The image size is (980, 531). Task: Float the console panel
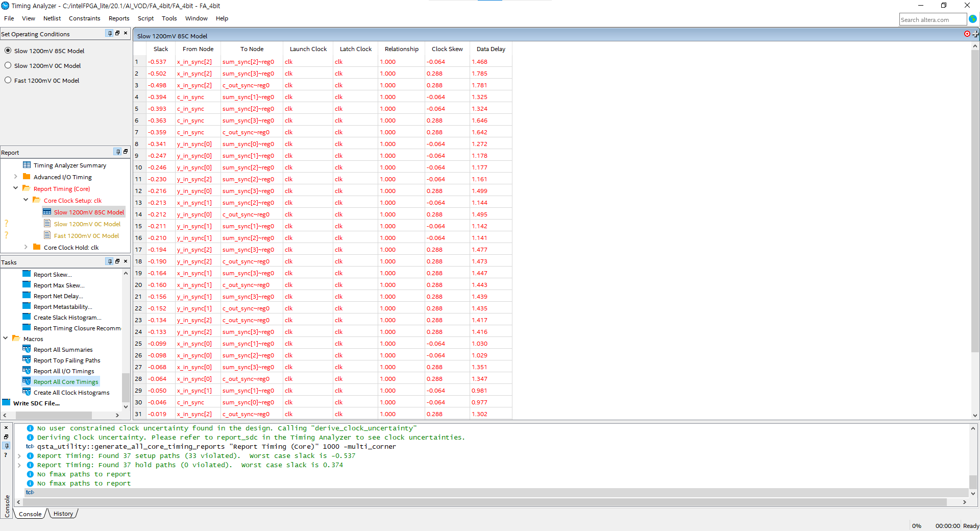coord(6,437)
